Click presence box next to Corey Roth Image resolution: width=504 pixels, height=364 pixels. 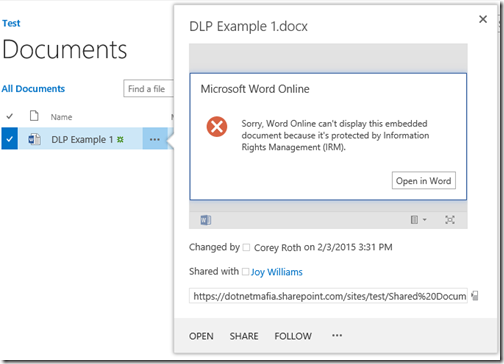(246, 247)
